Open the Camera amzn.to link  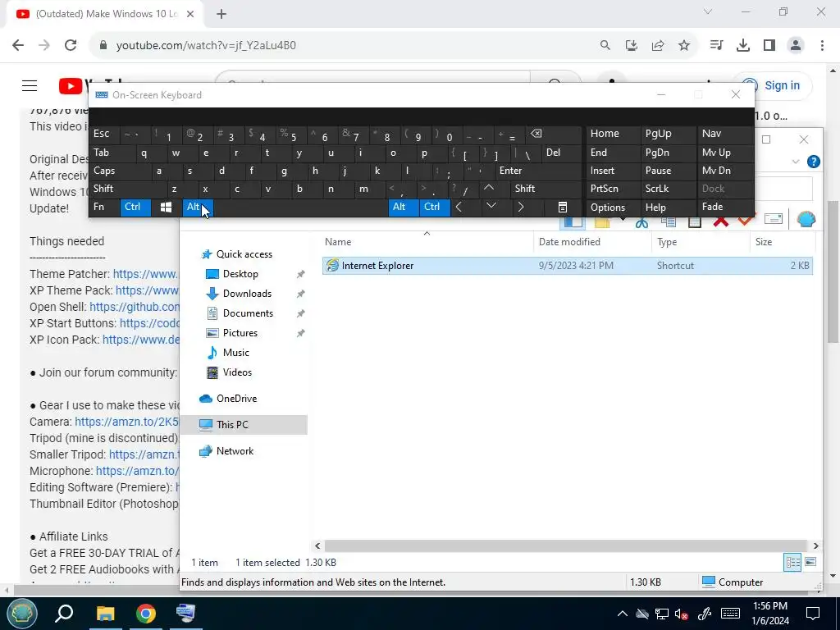point(126,422)
